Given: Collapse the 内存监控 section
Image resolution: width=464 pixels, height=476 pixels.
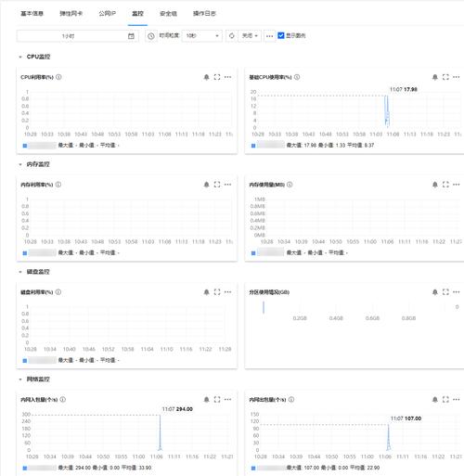Looking at the screenshot, I should coord(20,164).
